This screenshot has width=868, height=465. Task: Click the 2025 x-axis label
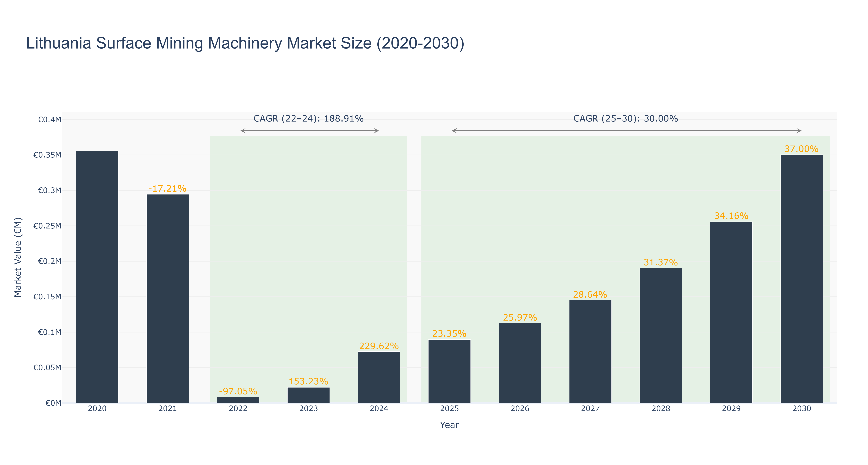tap(449, 409)
